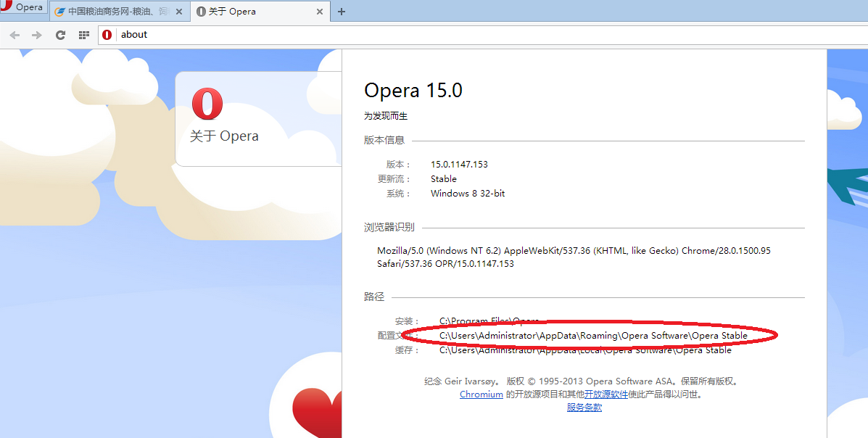
Task: Close the 中国粮油商务网 tab
Action: [179, 12]
